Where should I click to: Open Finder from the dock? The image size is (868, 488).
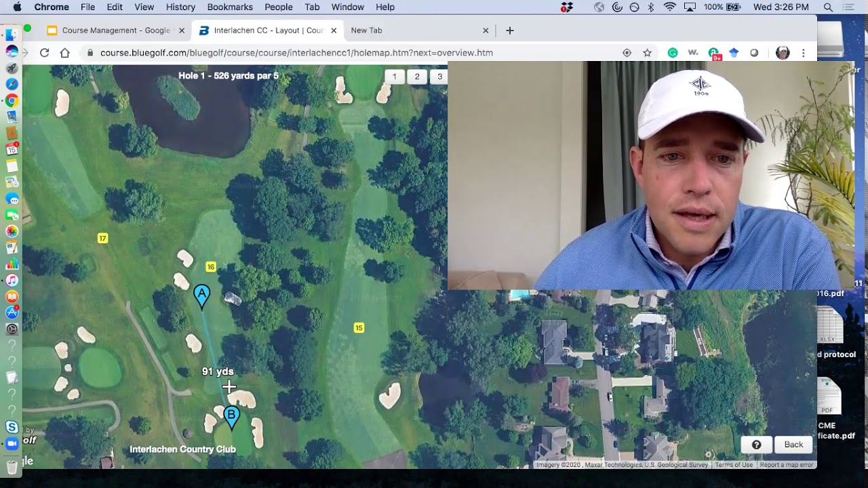12,35
